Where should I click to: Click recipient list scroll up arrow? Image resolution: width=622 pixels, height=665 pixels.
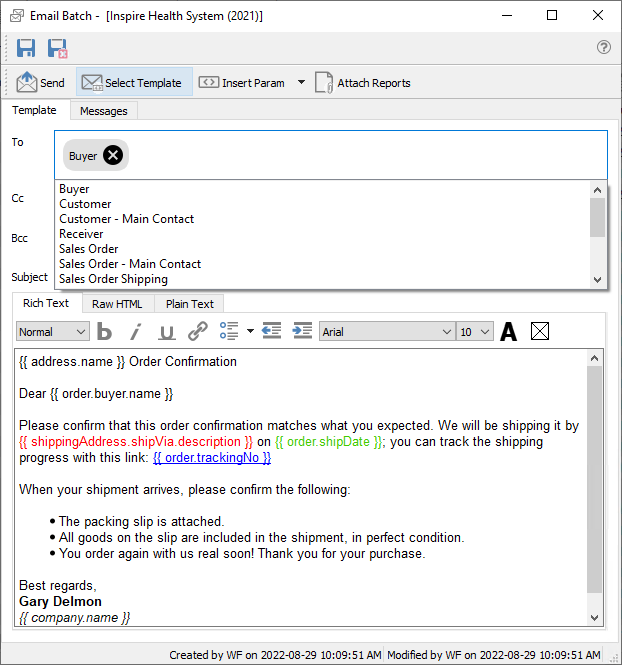(597, 190)
